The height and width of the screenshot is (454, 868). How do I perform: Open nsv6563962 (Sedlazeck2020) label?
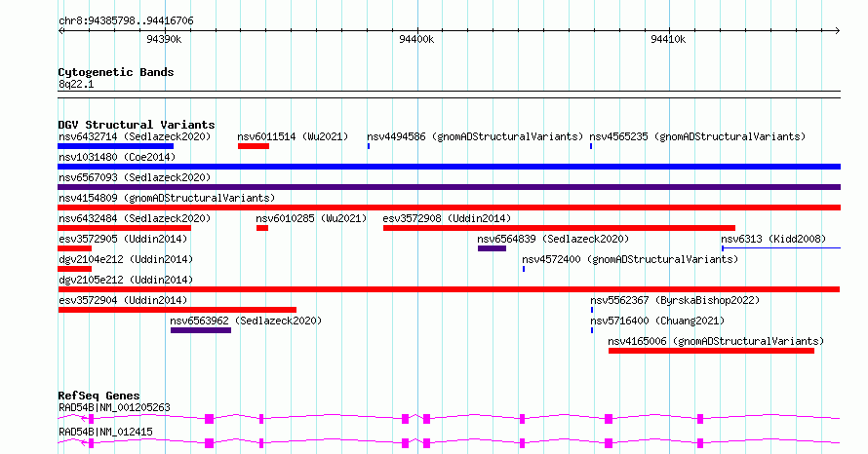(x=246, y=321)
